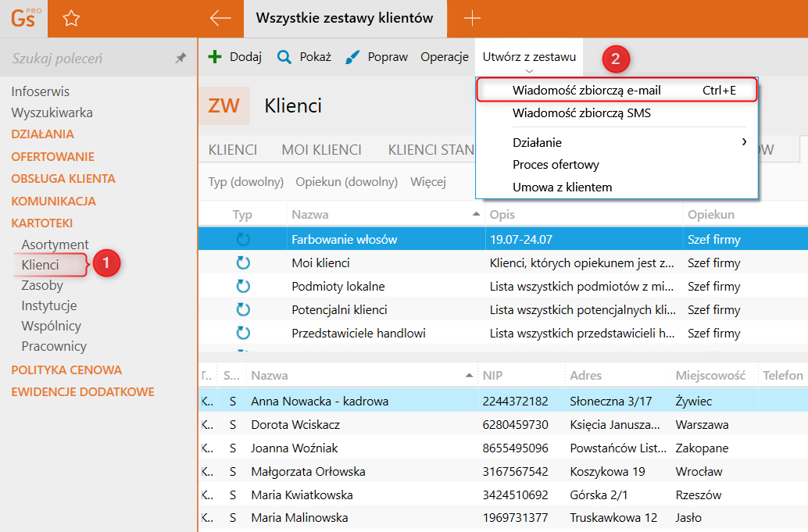This screenshot has height=532, width=808.
Task: Click the brush Popraw icon
Action: (352, 57)
